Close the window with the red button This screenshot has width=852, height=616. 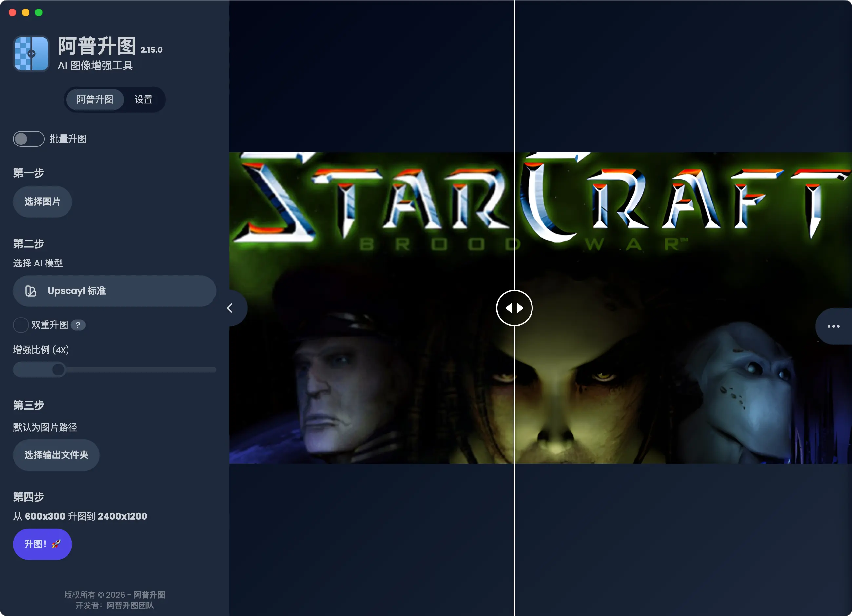(x=12, y=12)
